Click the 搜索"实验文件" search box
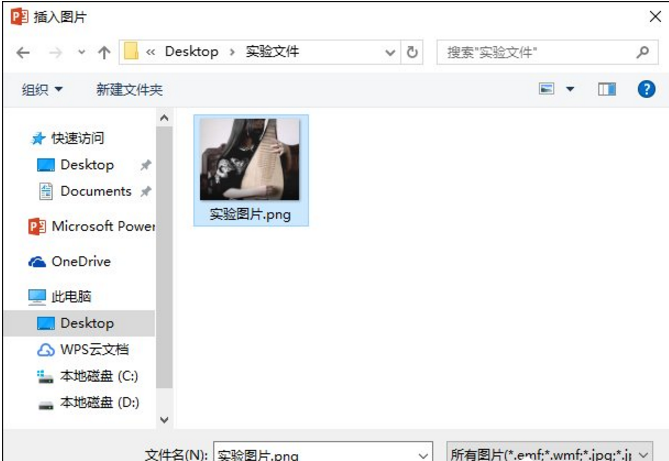Screen dimensions: 669x461 [547, 53]
